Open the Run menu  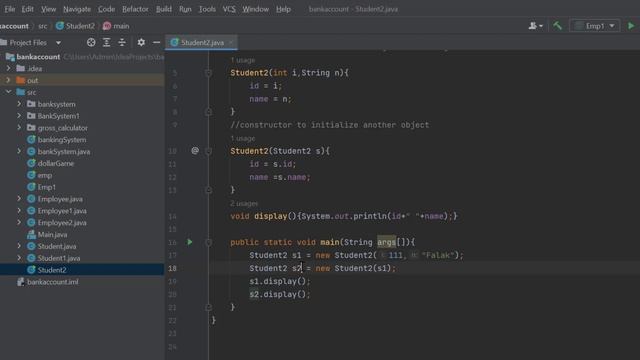[185, 9]
